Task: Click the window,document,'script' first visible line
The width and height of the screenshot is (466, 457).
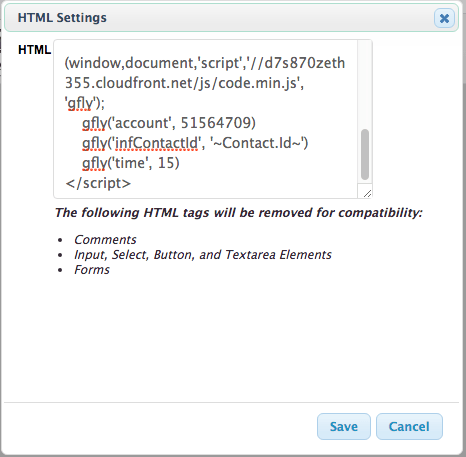Action: click(205, 63)
